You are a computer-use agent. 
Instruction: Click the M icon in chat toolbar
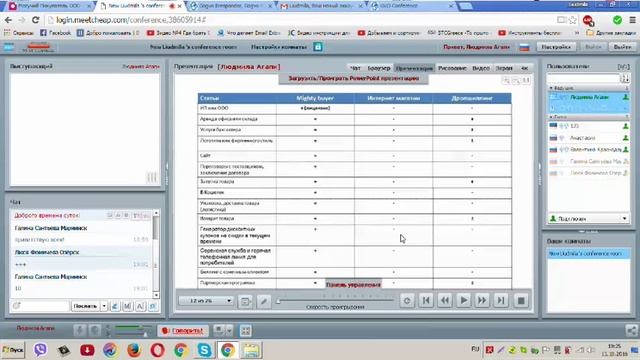[x=128, y=306]
